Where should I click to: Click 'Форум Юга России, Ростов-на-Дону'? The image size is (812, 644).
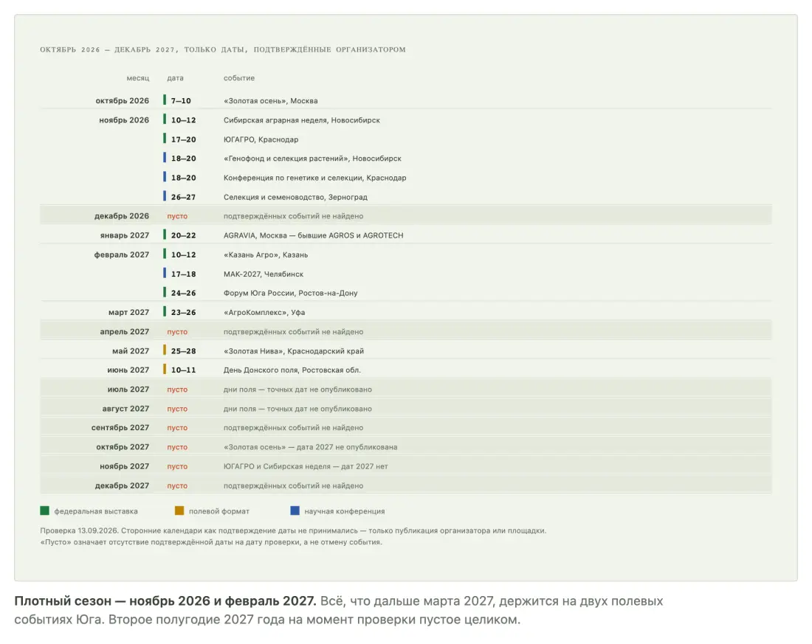291,293
